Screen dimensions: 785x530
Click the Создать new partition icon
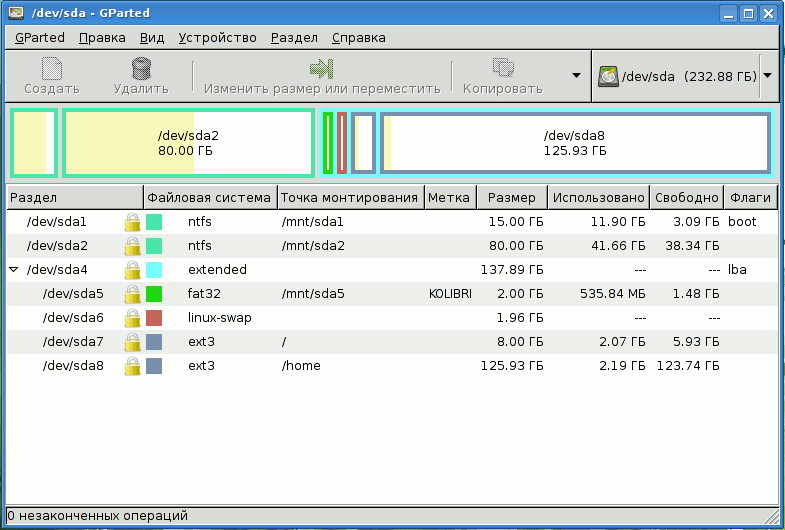point(51,68)
